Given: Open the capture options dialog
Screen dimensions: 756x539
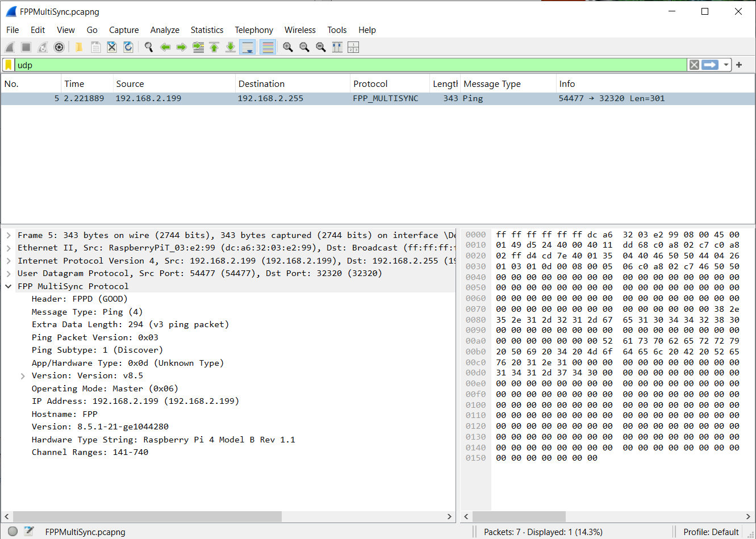Looking at the screenshot, I should click(x=59, y=47).
